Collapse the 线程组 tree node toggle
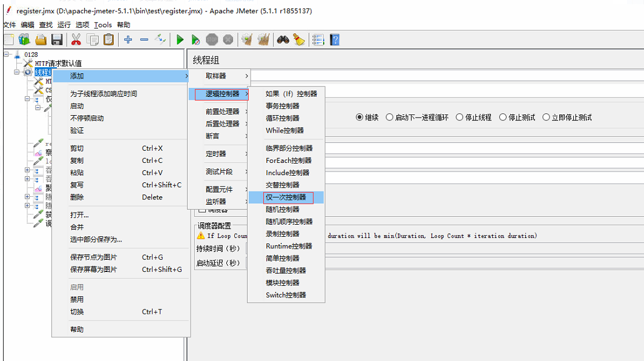 point(16,72)
